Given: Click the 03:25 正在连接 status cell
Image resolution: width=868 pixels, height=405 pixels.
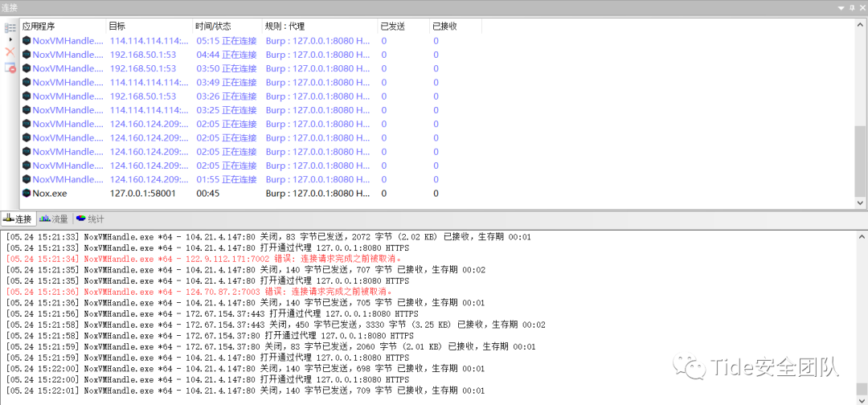Looking at the screenshot, I should click(227, 110).
